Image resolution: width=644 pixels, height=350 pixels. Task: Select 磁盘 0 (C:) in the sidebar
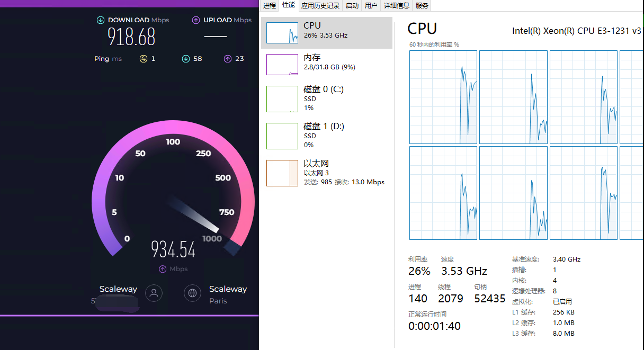click(327, 98)
